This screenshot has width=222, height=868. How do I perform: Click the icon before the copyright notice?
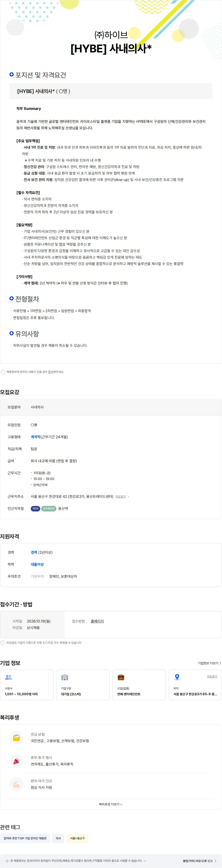pyautogui.click(x=7, y=861)
